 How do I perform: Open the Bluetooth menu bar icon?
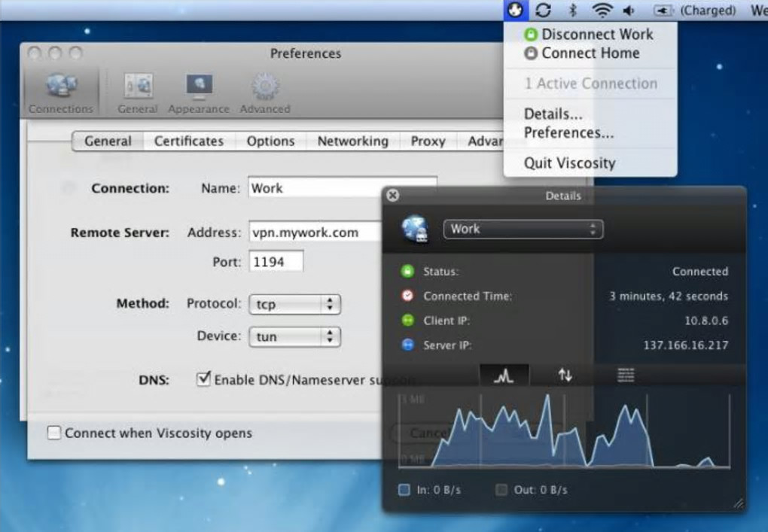click(572, 10)
